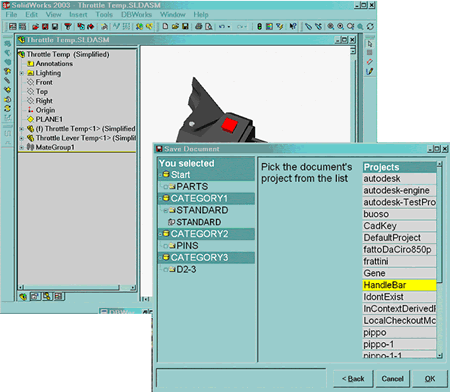
Task: Open the Insert menu
Action: coord(78,15)
